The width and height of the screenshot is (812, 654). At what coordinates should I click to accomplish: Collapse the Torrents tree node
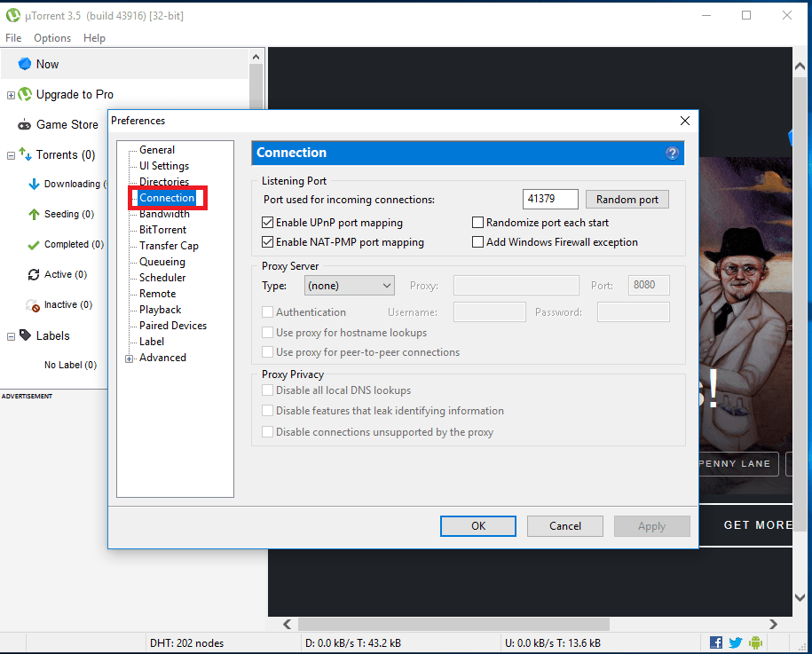(x=11, y=155)
